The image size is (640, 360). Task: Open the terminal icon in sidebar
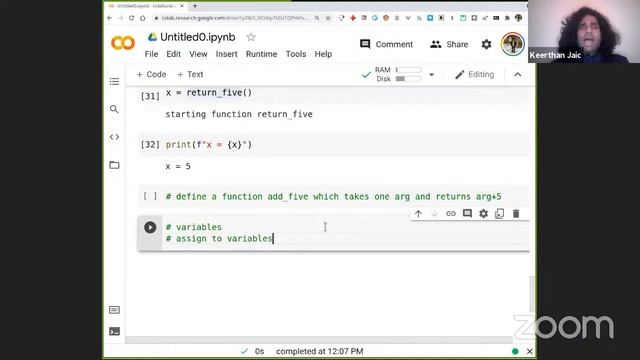(114, 331)
